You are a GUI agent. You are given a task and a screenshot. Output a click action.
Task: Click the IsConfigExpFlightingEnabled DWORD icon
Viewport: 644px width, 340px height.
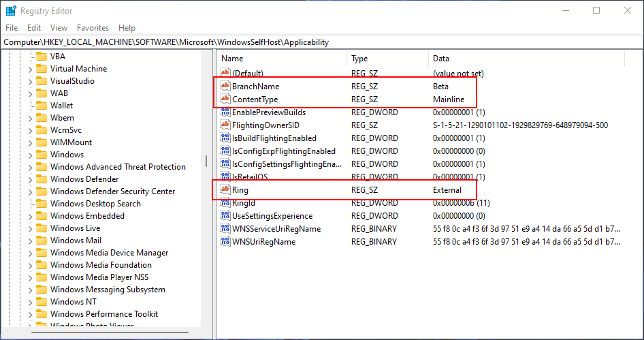225,151
